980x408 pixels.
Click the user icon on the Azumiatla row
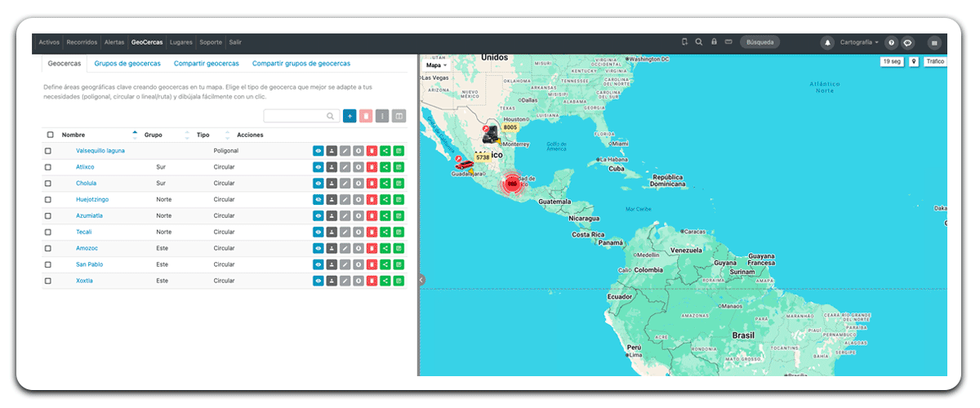click(x=332, y=215)
